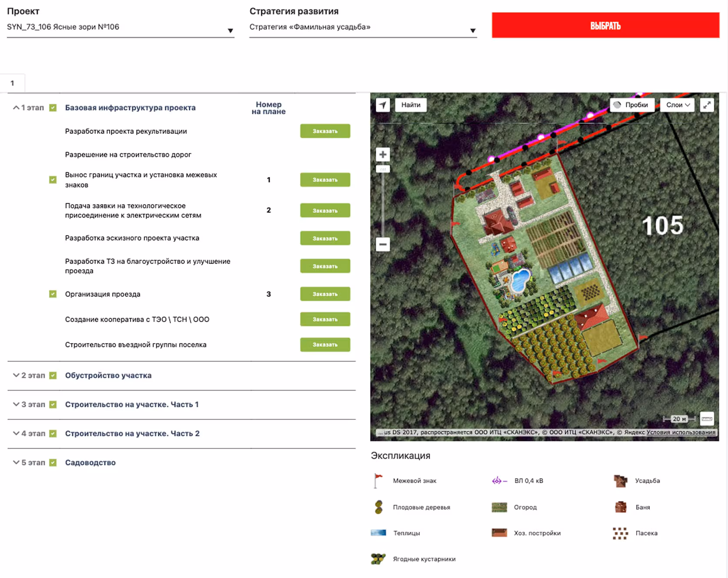
Task: Zoom out the map with minus button
Action: pyautogui.click(x=383, y=244)
